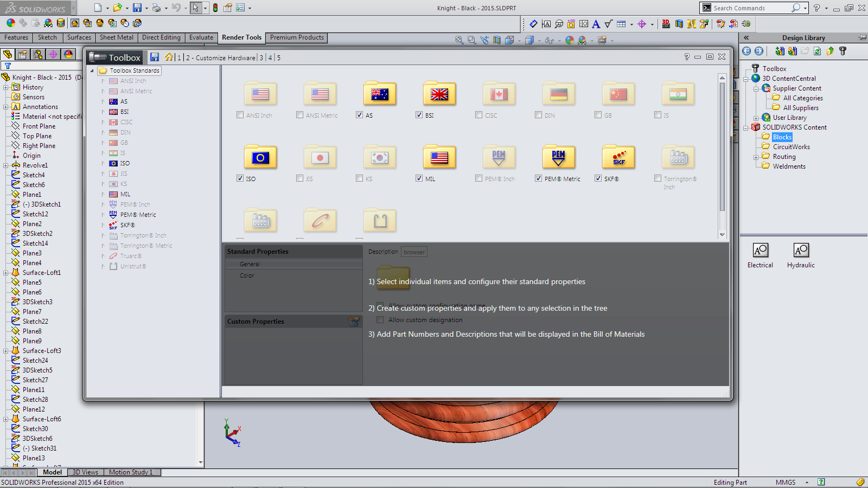Screen dimensions: 868x488
Task: Disable the MIL standard checkbox
Action: [419, 178]
